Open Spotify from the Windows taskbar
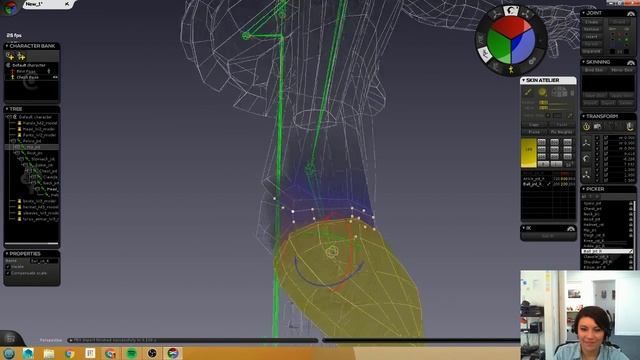This screenshot has height=360, width=640. coord(131,353)
